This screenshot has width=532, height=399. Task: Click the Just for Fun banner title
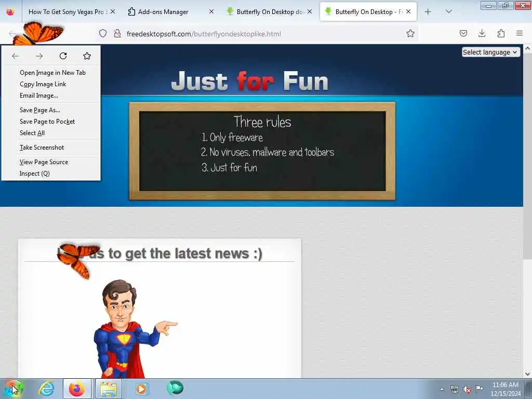coord(250,81)
